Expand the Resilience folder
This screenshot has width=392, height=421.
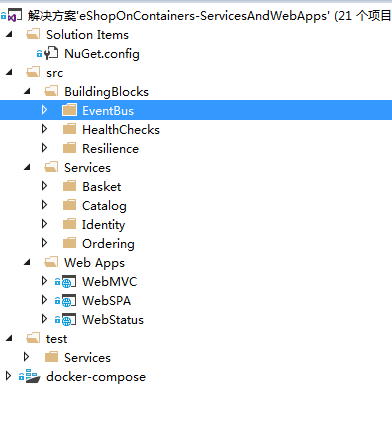coord(44,148)
